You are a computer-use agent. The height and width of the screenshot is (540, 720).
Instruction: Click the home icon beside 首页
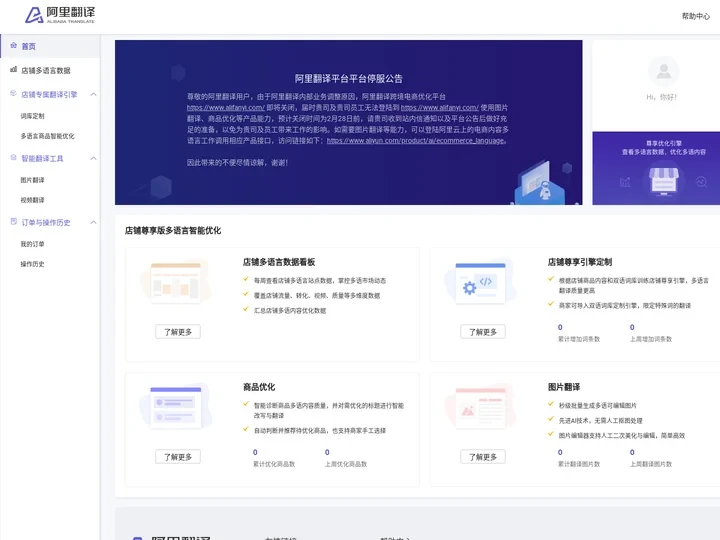coord(13,45)
